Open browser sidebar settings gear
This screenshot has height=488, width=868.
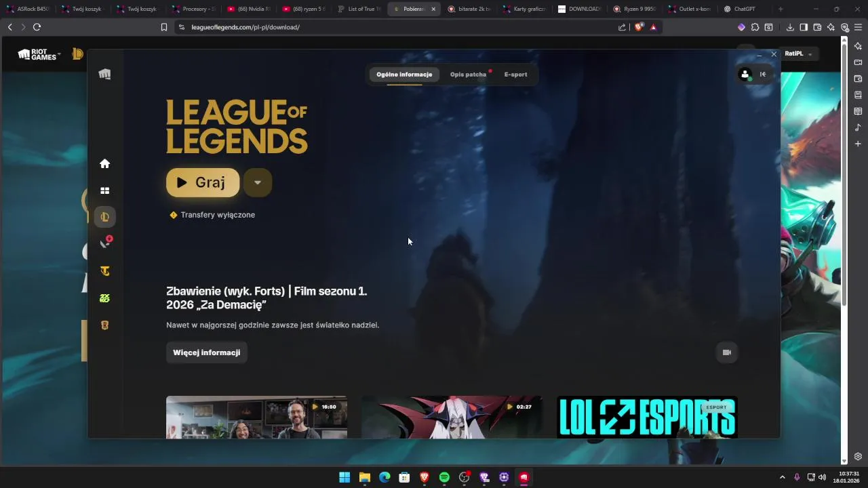coord(858,456)
